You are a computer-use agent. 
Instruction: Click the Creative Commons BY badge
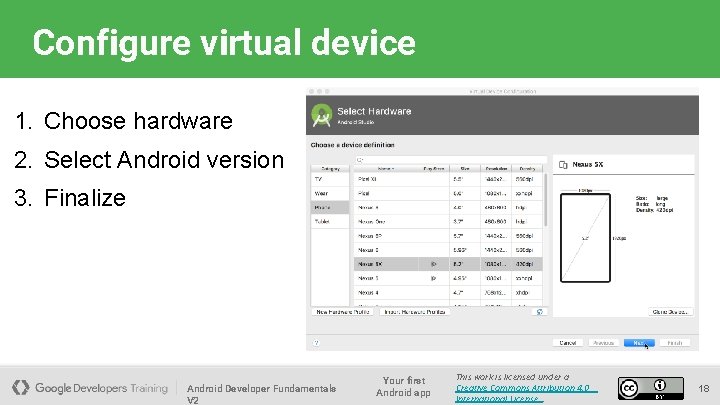pyautogui.click(x=650, y=388)
